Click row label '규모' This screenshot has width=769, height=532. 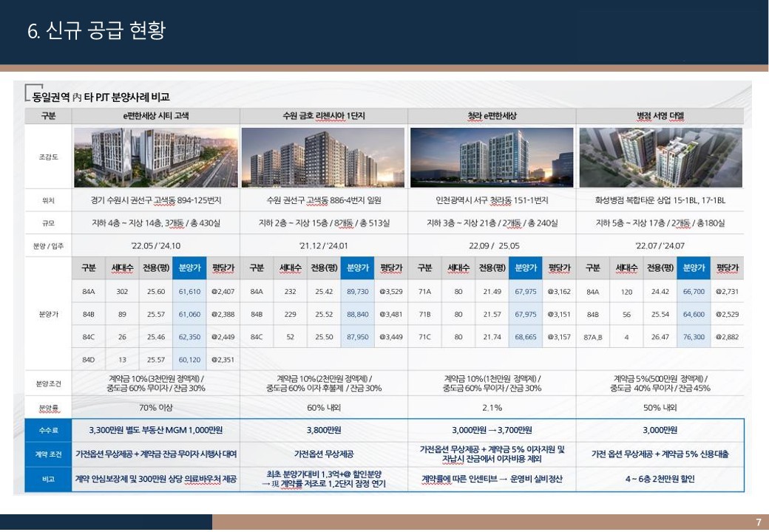coord(48,223)
